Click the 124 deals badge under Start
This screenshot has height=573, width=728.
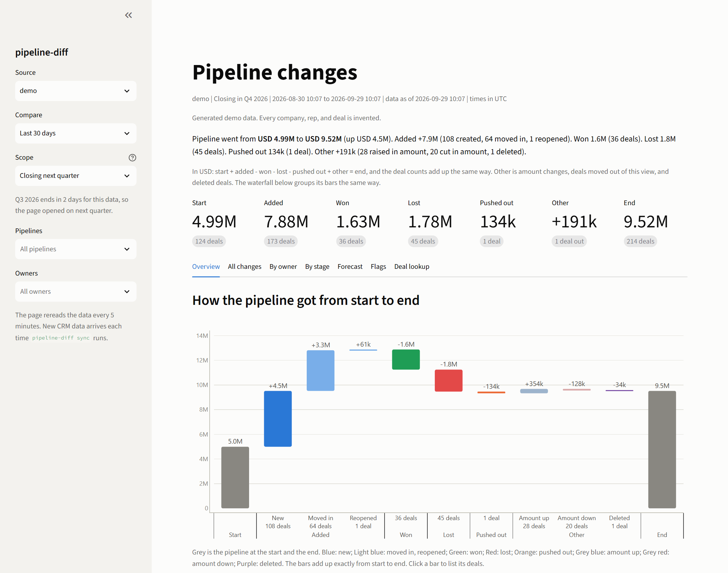tap(209, 241)
